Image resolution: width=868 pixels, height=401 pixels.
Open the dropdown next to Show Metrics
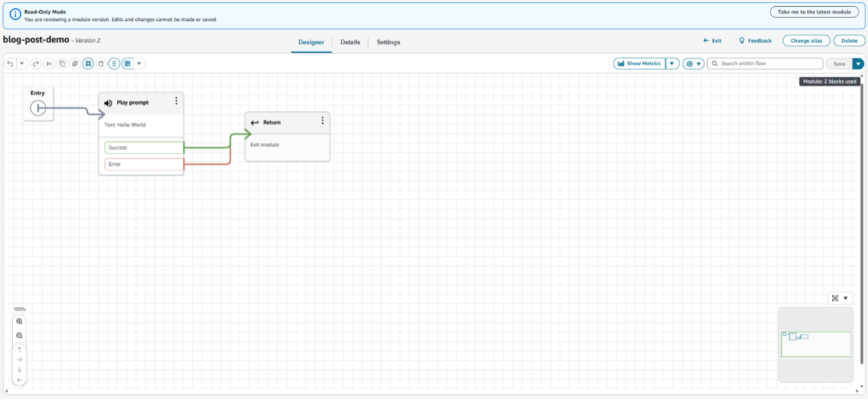click(672, 64)
